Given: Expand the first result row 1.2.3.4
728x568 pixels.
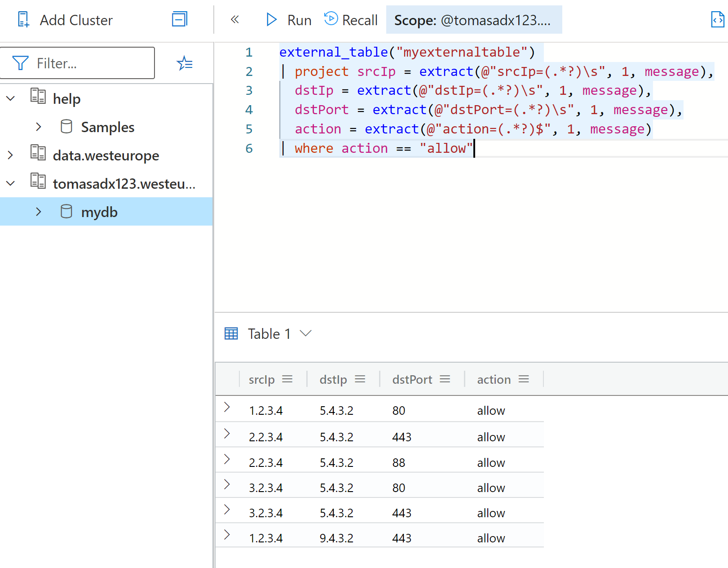Looking at the screenshot, I should click(227, 407).
